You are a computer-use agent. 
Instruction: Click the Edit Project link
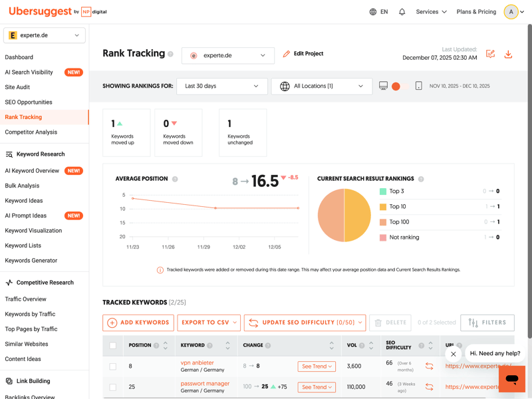pyautogui.click(x=303, y=54)
